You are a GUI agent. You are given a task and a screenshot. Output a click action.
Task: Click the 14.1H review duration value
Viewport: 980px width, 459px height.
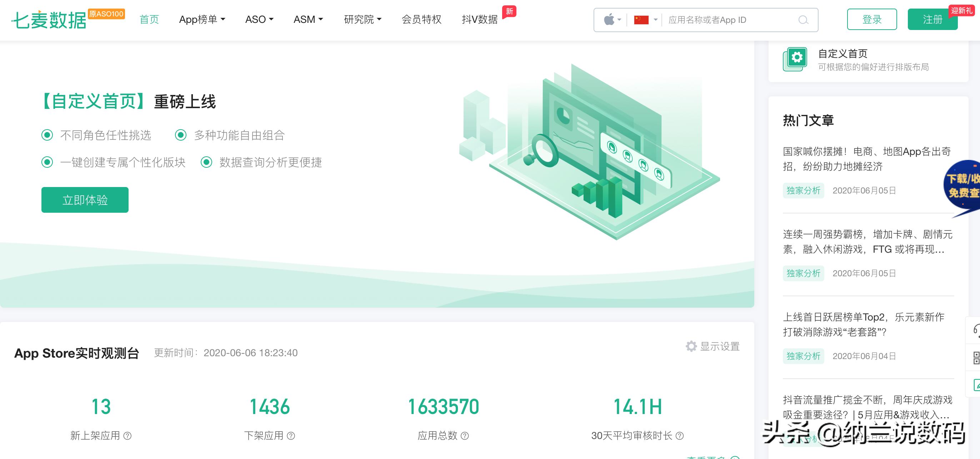tap(638, 407)
